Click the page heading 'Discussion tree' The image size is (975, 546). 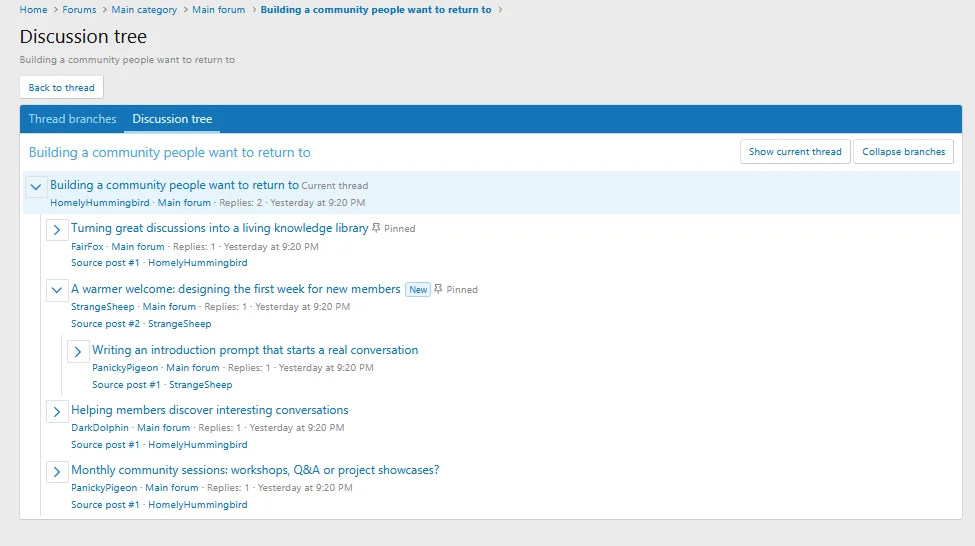coord(83,37)
